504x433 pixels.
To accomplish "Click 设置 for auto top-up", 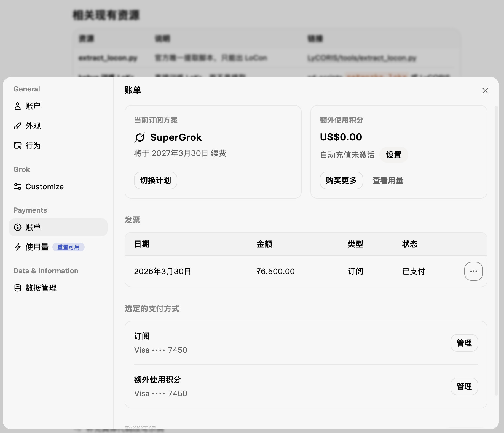I will pyautogui.click(x=394, y=155).
